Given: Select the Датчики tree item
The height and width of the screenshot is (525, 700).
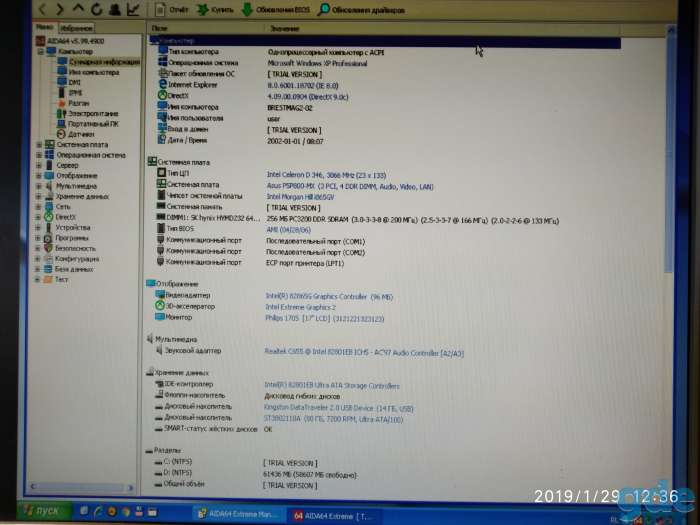Looking at the screenshot, I should [75, 134].
